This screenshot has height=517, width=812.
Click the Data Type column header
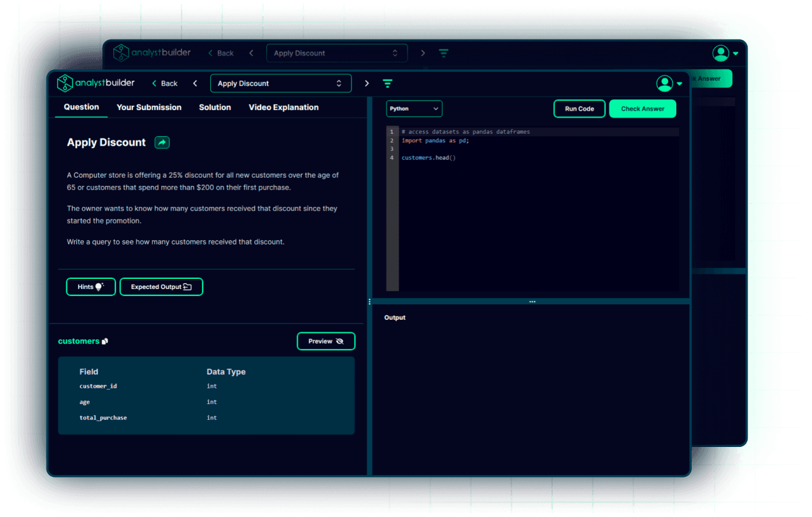click(226, 372)
